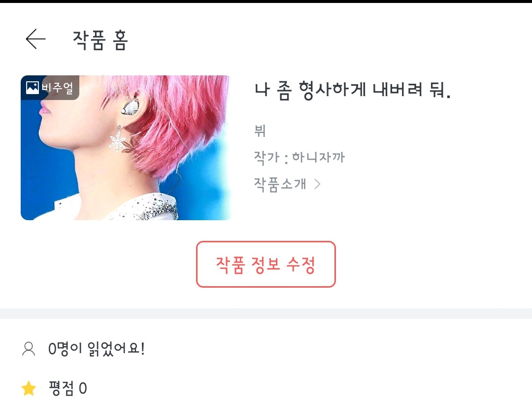This screenshot has width=532, height=399.
Task: Expand 작품소개 with the chevron arrow
Action: point(318,184)
